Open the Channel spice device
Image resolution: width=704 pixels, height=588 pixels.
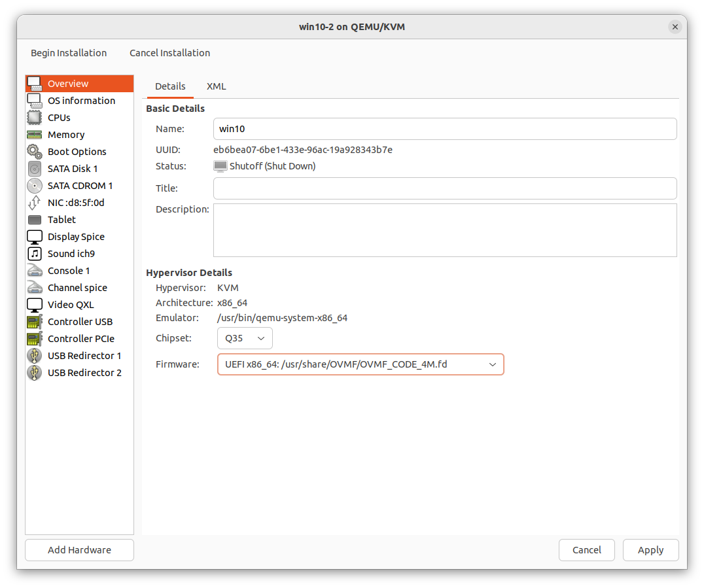click(77, 287)
